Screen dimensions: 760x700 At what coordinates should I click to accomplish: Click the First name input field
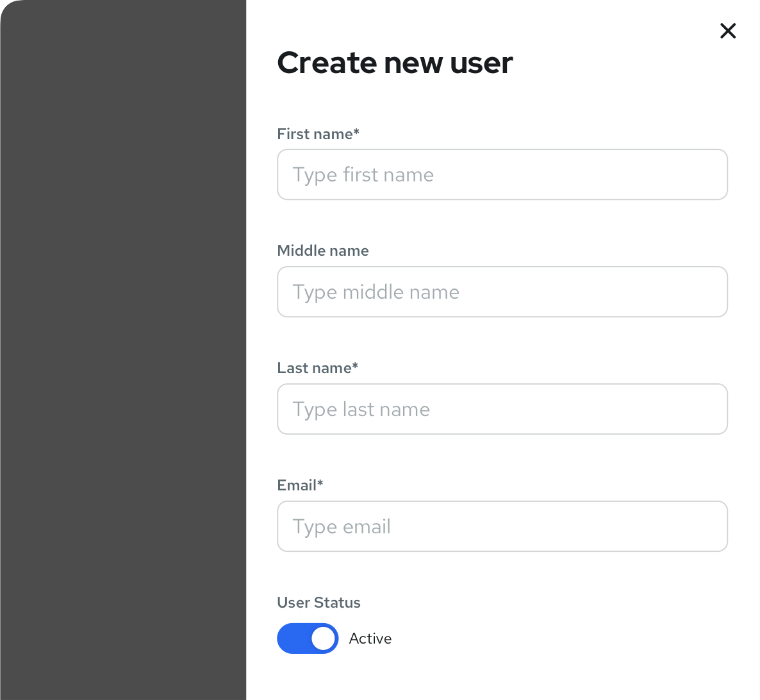pyautogui.click(x=502, y=174)
